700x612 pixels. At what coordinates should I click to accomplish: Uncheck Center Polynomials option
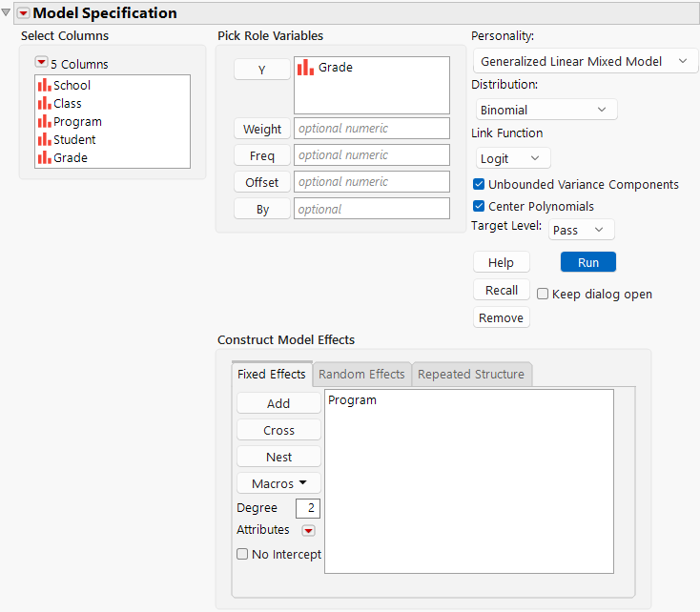click(x=479, y=206)
